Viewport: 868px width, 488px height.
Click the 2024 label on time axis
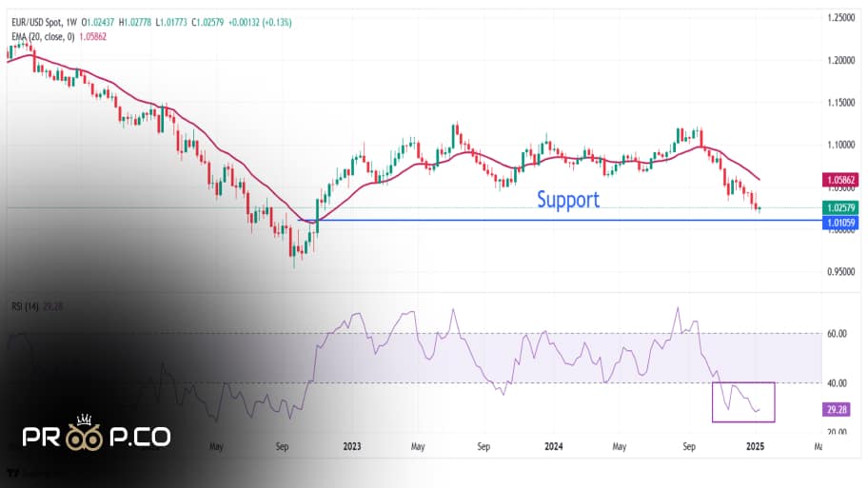[554, 446]
